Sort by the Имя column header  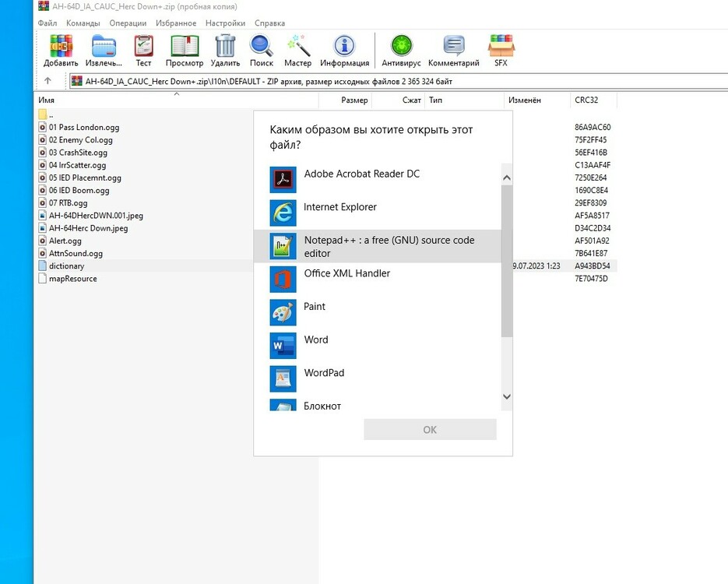177,100
